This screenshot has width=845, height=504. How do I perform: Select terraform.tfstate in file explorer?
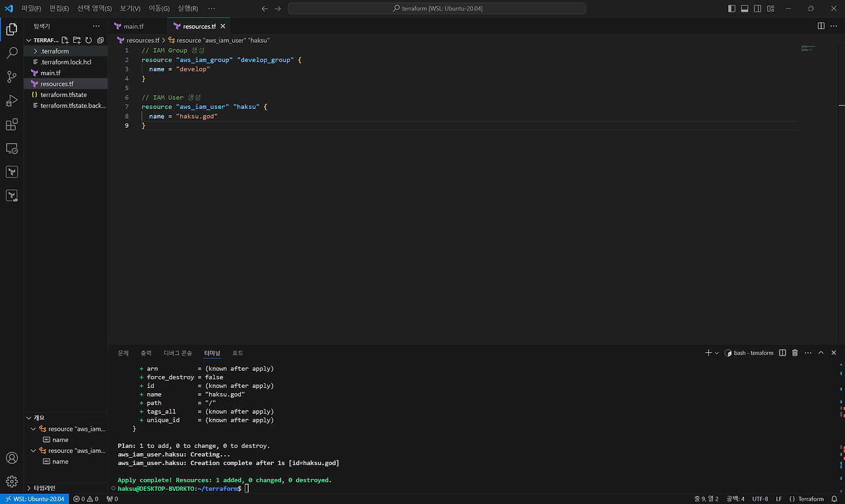click(63, 95)
